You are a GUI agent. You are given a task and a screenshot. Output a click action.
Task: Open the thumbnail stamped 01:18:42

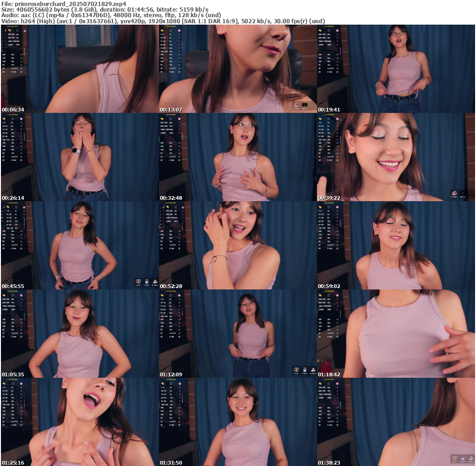(x=396, y=334)
